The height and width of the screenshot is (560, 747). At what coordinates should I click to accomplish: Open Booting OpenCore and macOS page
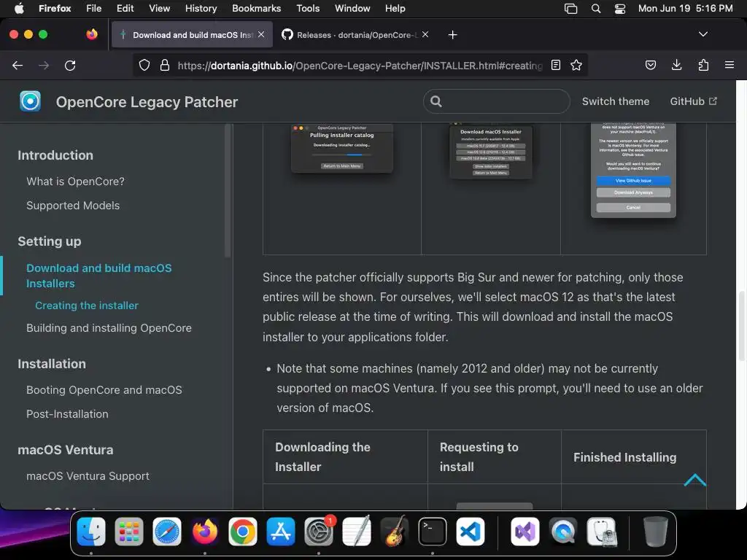pyautogui.click(x=104, y=390)
